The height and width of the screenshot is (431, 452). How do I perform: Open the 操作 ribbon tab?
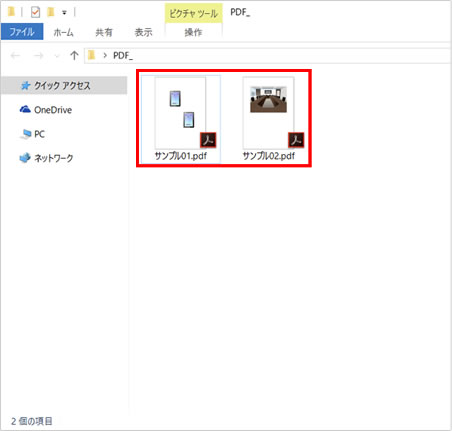click(x=193, y=32)
